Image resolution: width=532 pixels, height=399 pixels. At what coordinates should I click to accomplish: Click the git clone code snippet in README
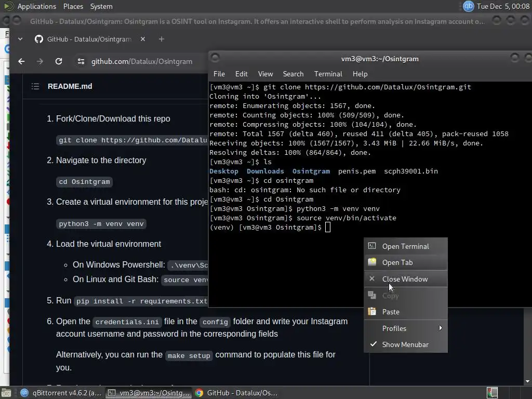coord(132,140)
